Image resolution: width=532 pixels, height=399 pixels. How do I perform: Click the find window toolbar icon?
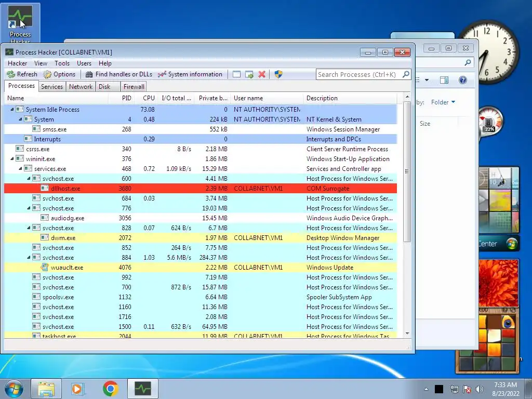(236, 74)
